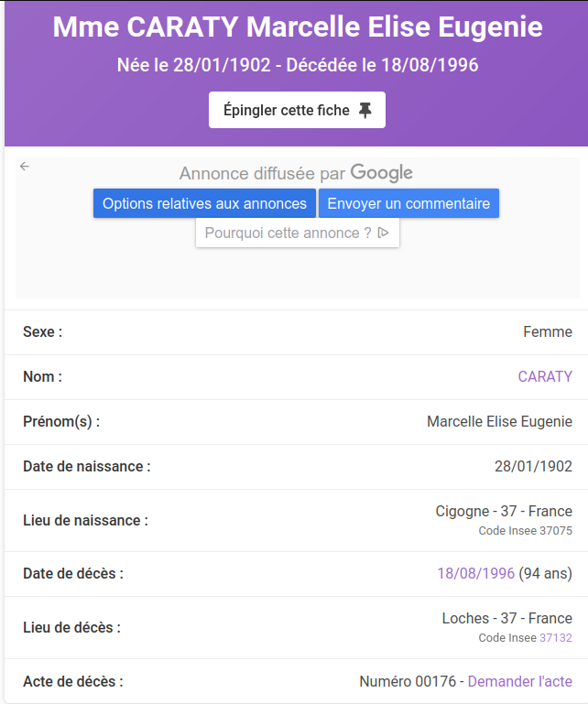588x704 pixels.
Task: Click death place "Loches - 37 - France"
Action: [x=506, y=619]
